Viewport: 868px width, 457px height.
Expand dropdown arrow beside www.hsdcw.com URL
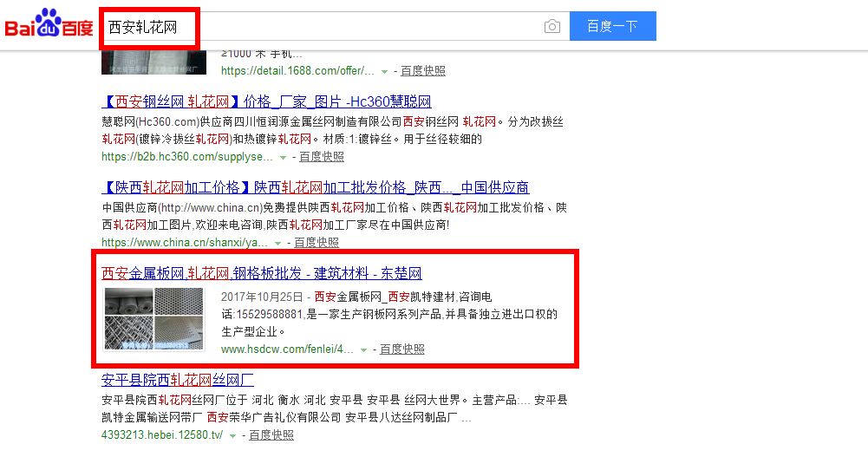(363, 349)
